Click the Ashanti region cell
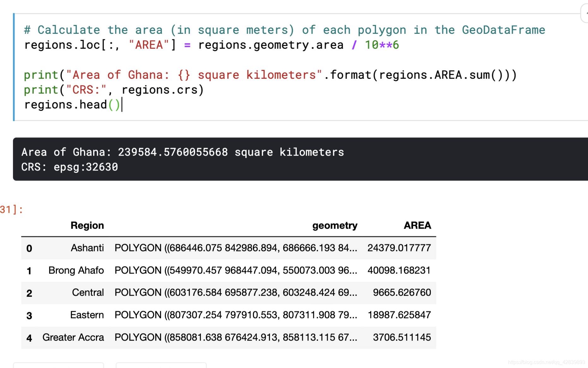The height and width of the screenshot is (368, 588). (87, 248)
